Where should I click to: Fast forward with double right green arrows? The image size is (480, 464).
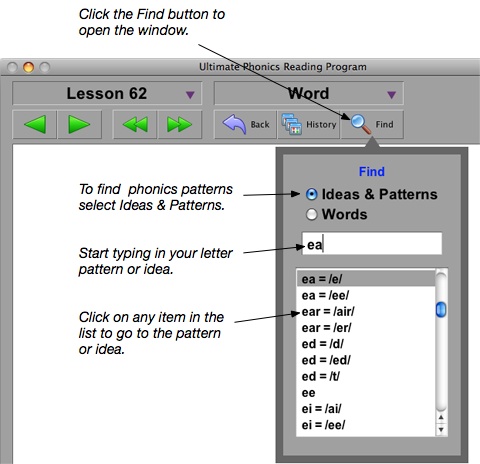tap(180, 124)
